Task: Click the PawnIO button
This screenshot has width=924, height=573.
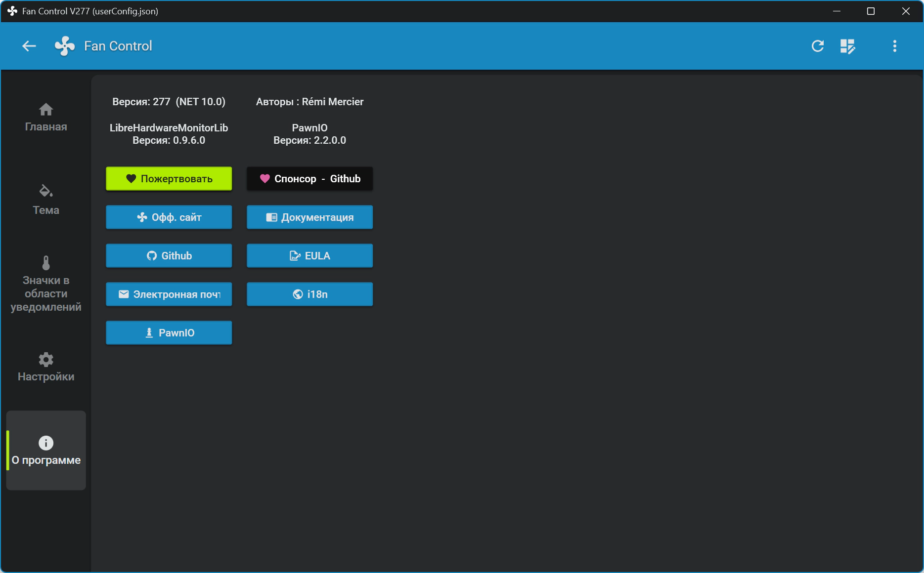Action: tap(169, 332)
